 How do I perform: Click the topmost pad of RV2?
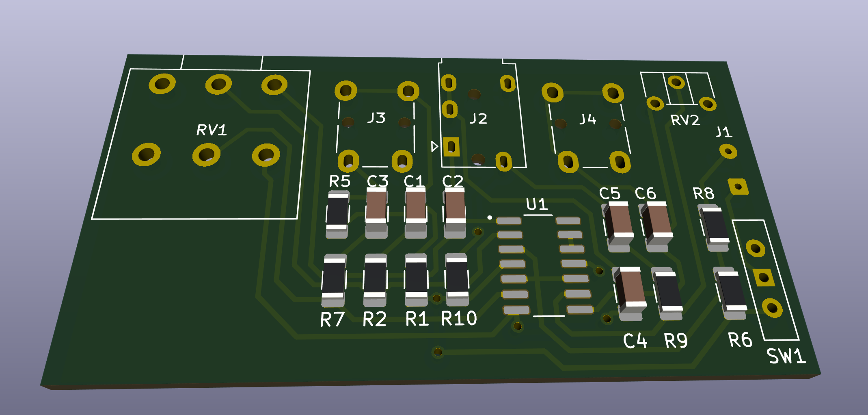(x=676, y=83)
